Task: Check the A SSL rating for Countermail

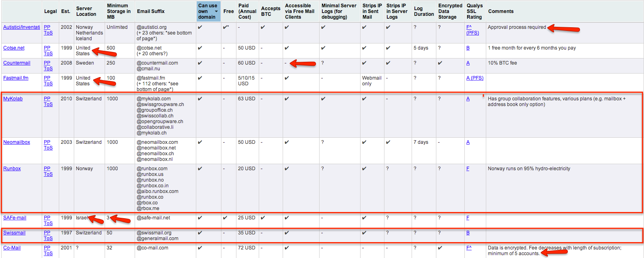Action: (468, 63)
